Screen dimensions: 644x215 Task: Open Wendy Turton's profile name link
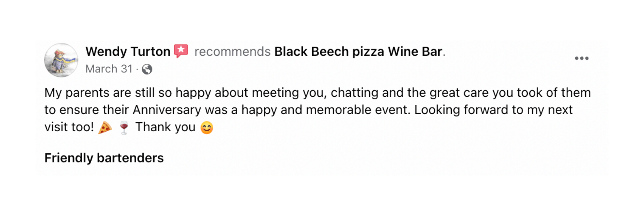point(128,52)
